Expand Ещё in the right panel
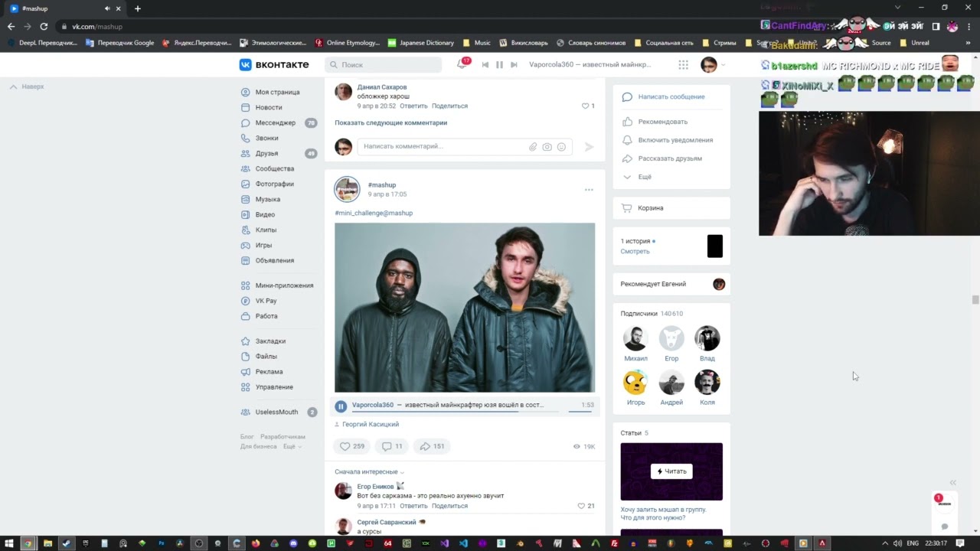 click(x=645, y=177)
